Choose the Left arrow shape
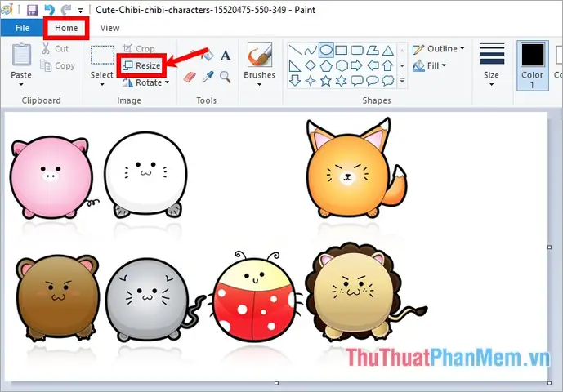Viewport: 563px width, 392px height. click(373, 65)
